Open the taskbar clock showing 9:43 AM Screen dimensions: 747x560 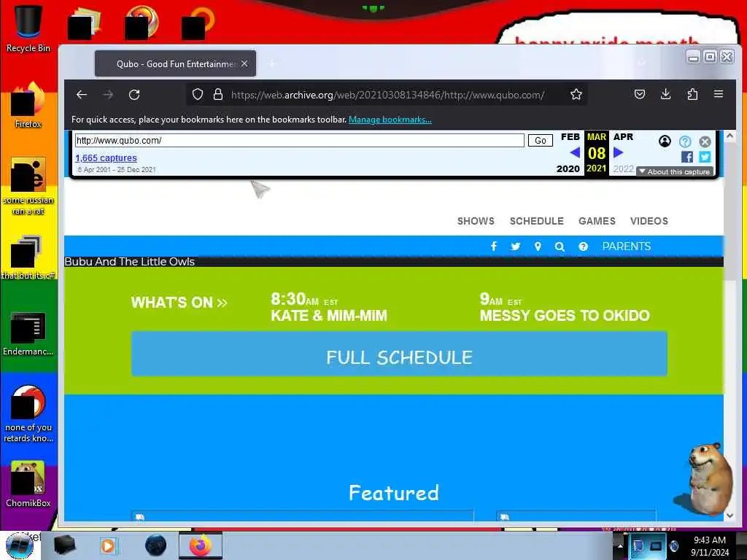(710, 546)
